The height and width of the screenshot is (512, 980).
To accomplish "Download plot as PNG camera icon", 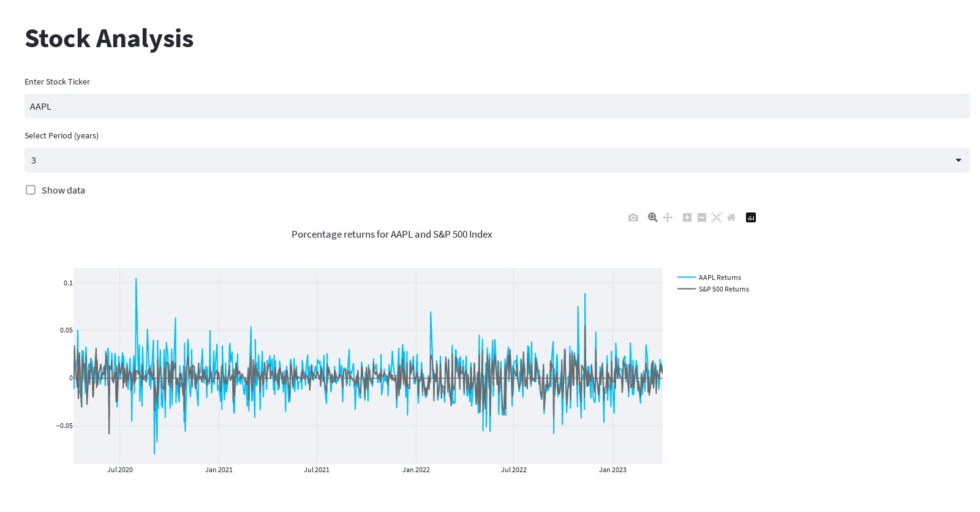I will (633, 217).
